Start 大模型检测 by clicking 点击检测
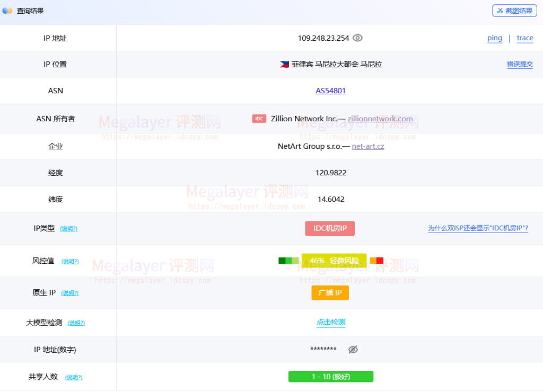Viewport: 543px width, 392px height. click(x=330, y=322)
